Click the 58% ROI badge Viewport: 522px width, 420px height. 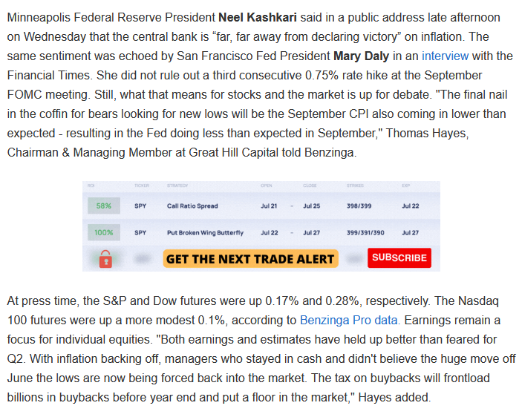click(103, 206)
